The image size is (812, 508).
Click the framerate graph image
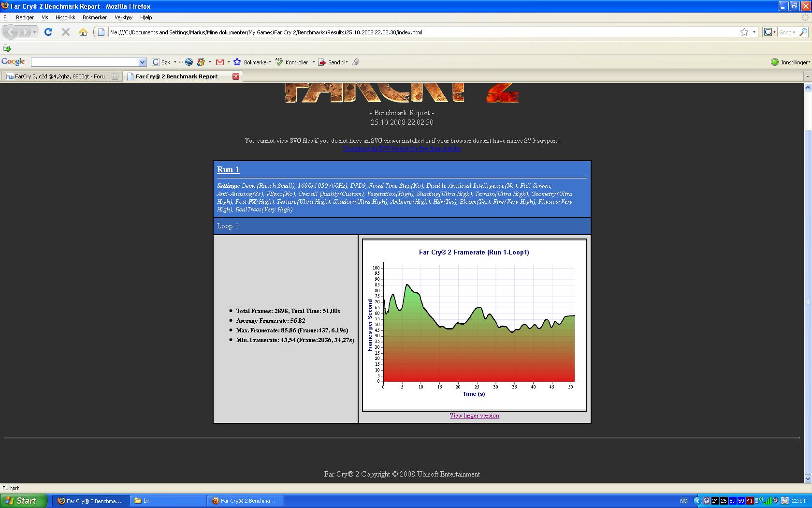click(474, 325)
